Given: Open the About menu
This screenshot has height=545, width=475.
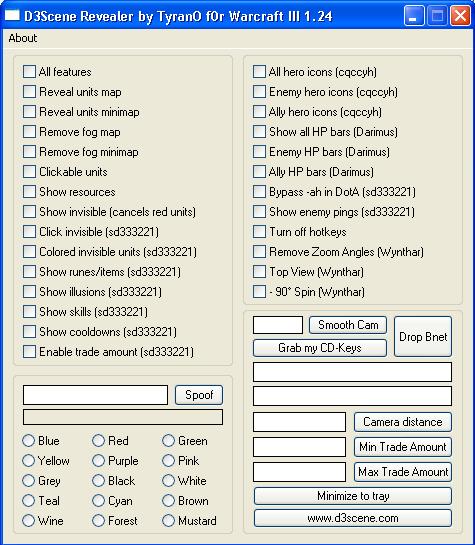Looking at the screenshot, I should tap(23, 38).
